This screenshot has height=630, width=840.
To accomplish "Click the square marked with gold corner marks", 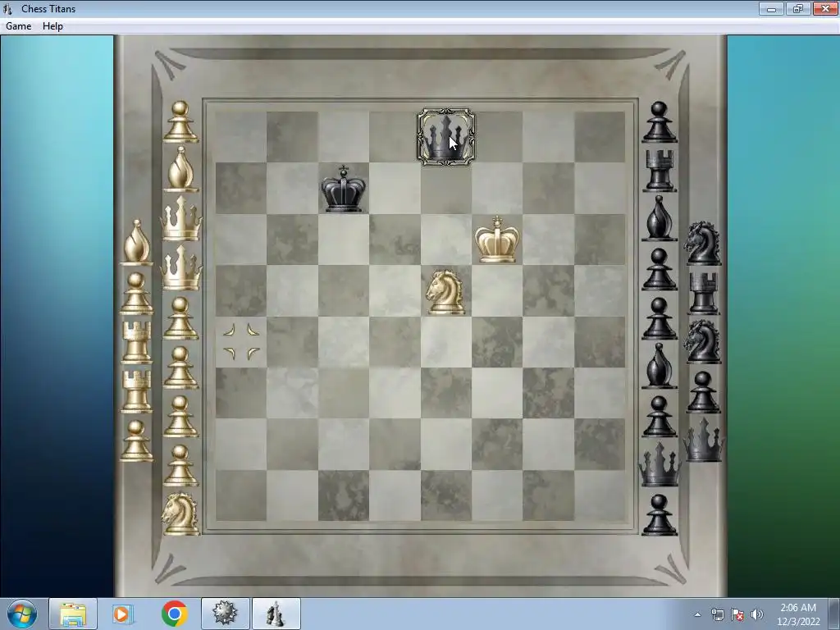I will pos(241,342).
